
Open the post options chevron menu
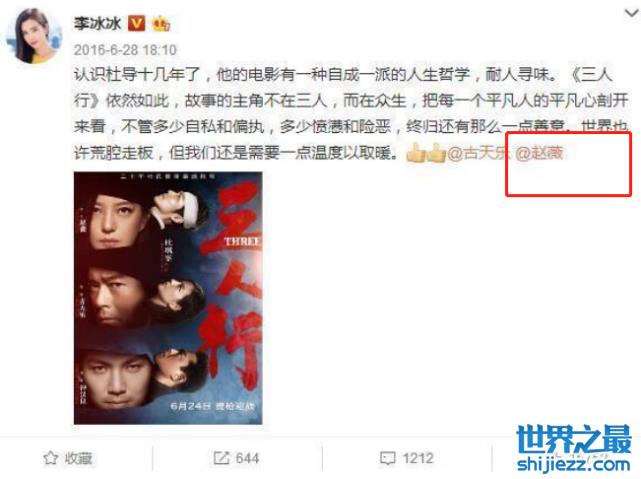point(632,13)
